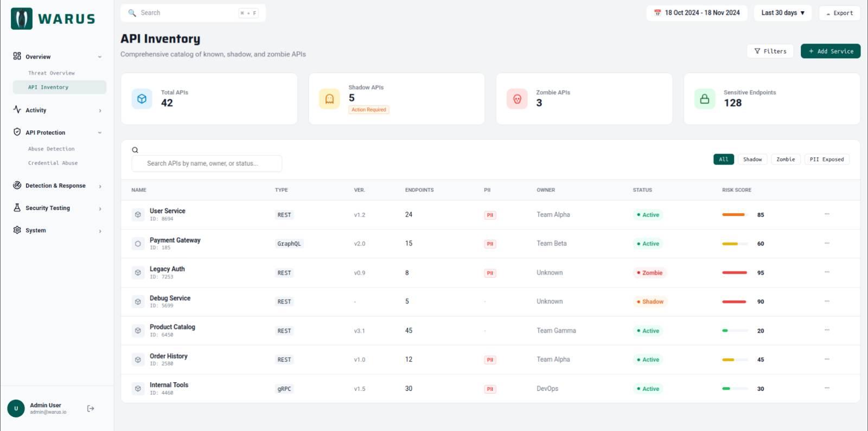Click the Order History row icon
Viewport: 868px width, 431px height.
click(x=138, y=359)
